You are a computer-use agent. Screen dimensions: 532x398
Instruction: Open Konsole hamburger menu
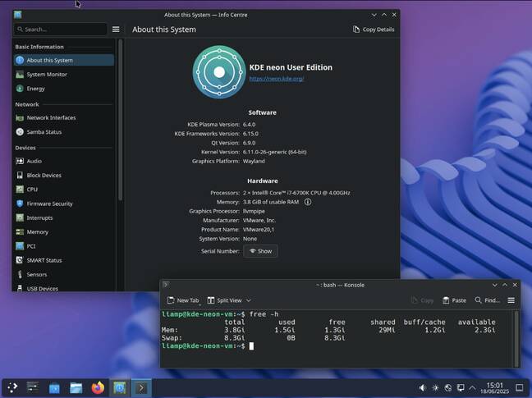coord(511,300)
